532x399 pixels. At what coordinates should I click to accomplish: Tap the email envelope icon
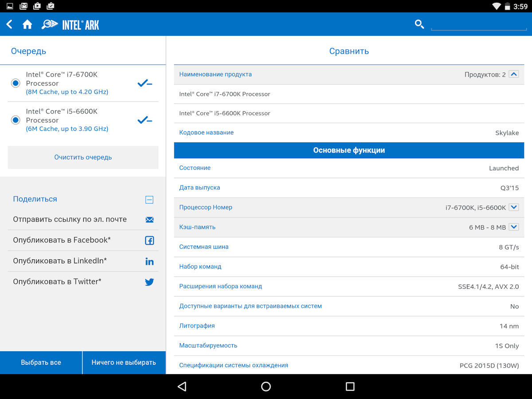(x=149, y=219)
